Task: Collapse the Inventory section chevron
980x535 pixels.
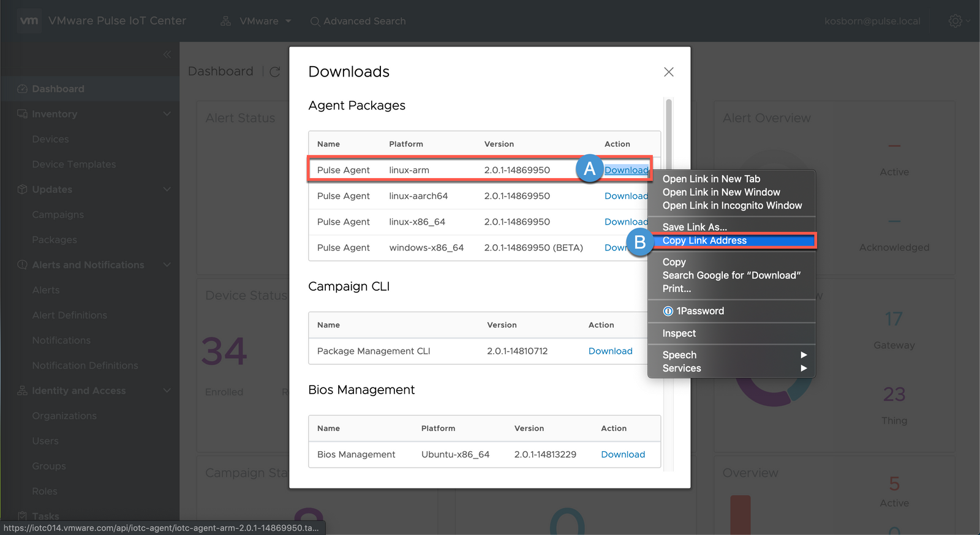Action: click(167, 114)
